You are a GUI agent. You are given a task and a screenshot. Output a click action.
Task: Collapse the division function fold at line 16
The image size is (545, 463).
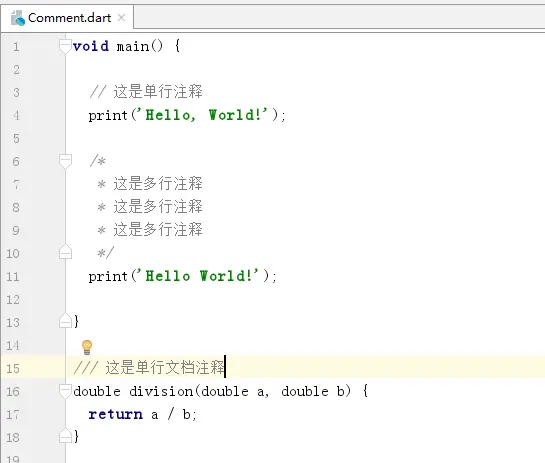(65, 391)
